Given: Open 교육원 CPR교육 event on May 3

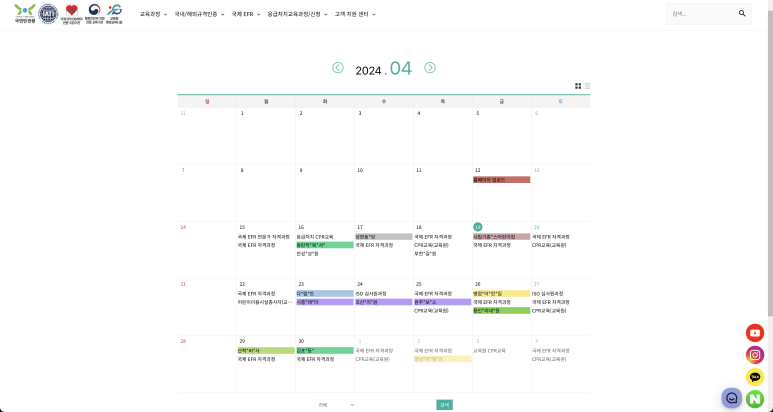Looking at the screenshot, I should (489, 351).
